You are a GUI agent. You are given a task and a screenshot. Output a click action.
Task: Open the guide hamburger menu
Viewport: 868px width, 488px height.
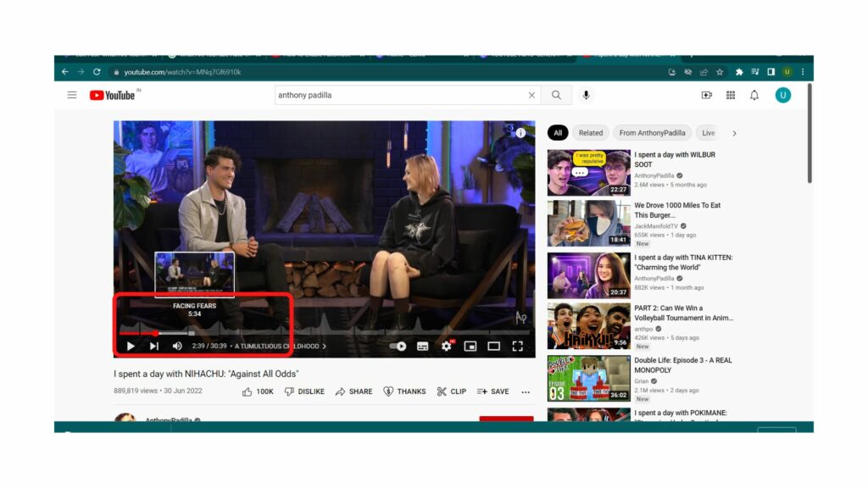72,94
